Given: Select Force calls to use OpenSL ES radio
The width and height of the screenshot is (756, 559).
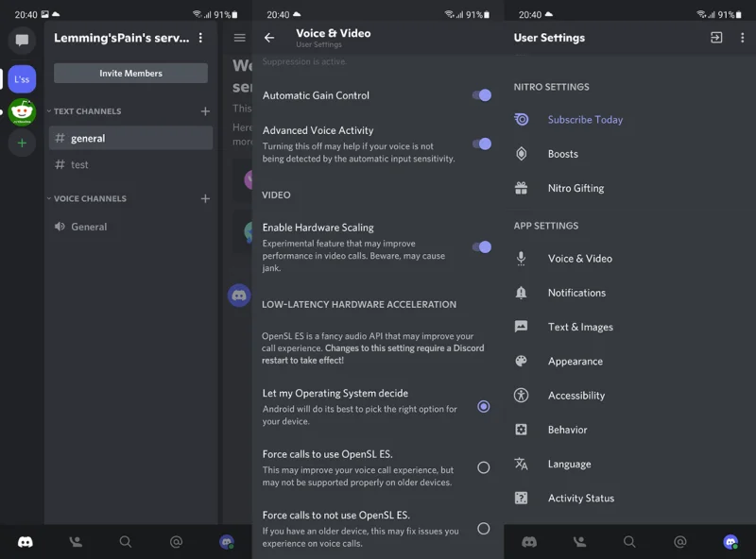Looking at the screenshot, I should tap(484, 467).
